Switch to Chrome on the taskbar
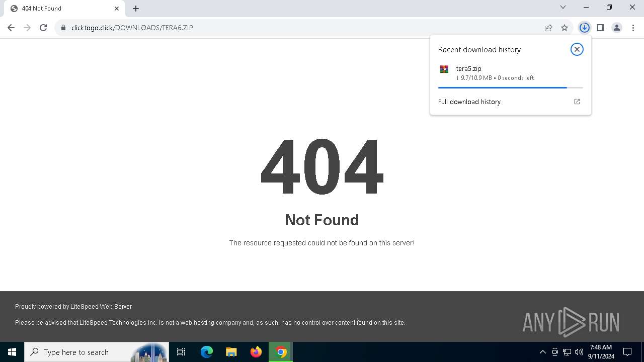 [281, 352]
